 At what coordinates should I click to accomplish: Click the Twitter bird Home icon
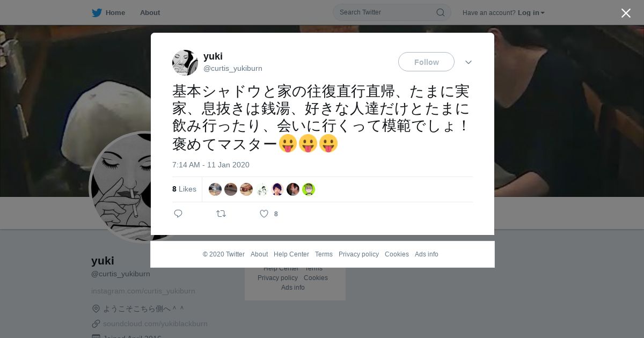tap(97, 12)
